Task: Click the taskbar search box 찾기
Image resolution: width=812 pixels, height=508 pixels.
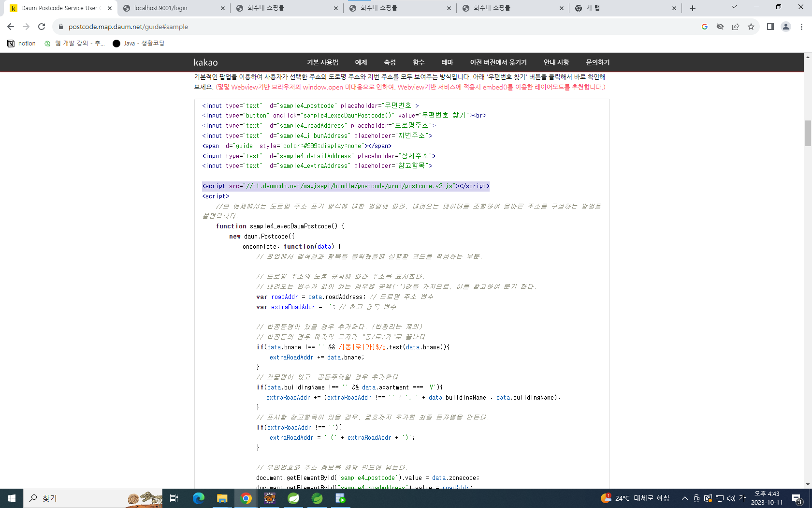Action: tap(93, 498)
